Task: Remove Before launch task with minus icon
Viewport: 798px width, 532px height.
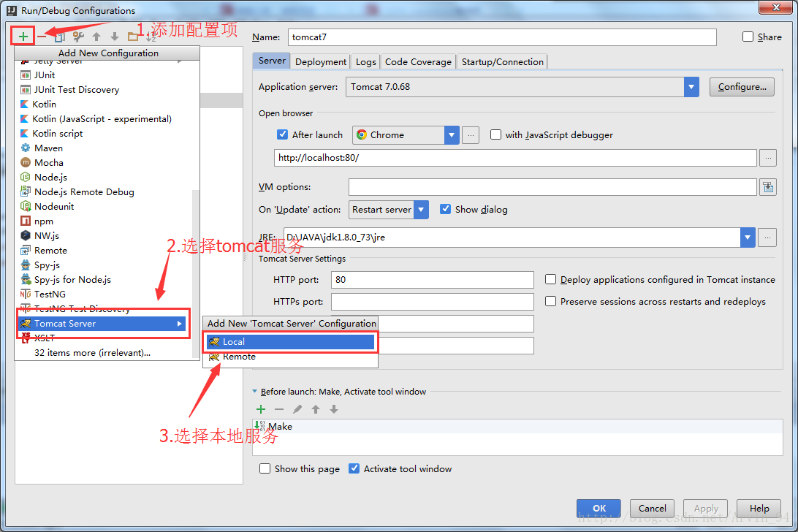Action: click(x=279, y=409)
